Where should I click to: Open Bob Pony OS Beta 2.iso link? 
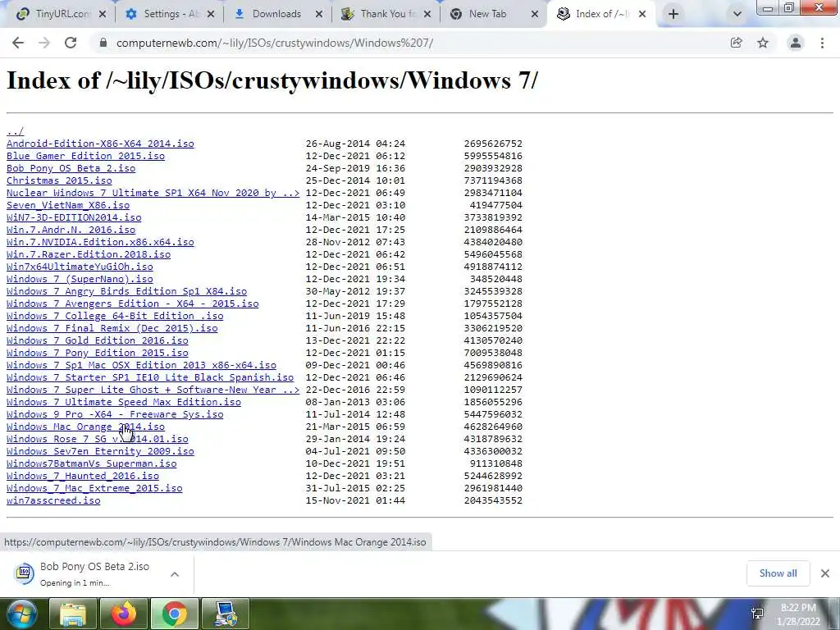pyautogui.click(x=71, y=168)
